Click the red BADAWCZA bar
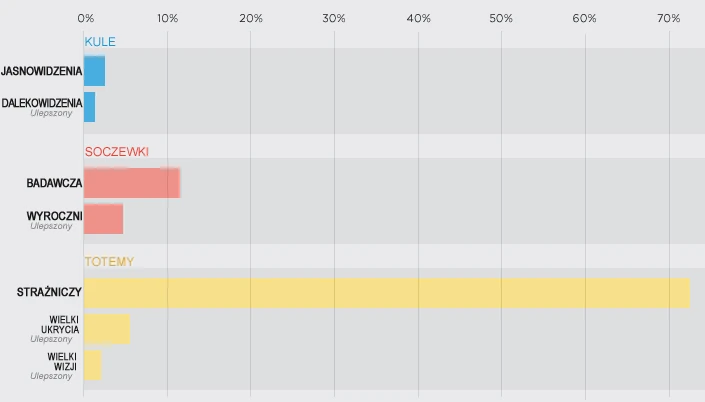The image size is (705, 402). coord(132,183)
